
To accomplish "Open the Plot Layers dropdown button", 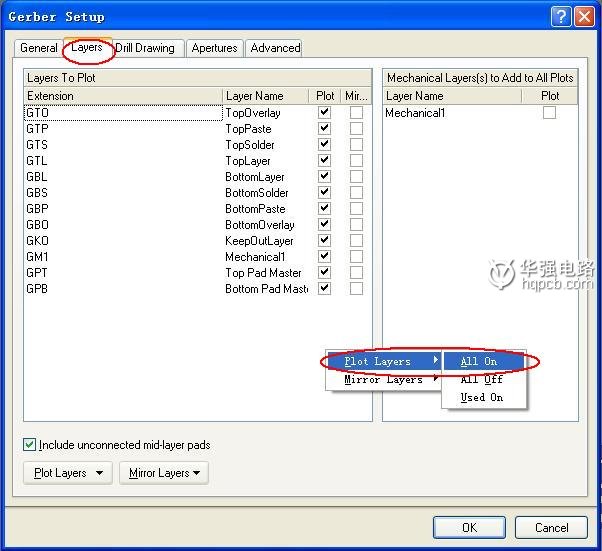I will tap(67, 473).
